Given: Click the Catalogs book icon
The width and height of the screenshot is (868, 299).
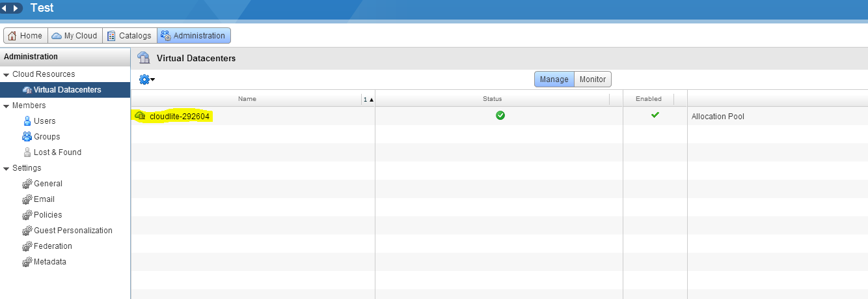Looking at the screenshot, I should pyautogui.click(x=111, y=36).
